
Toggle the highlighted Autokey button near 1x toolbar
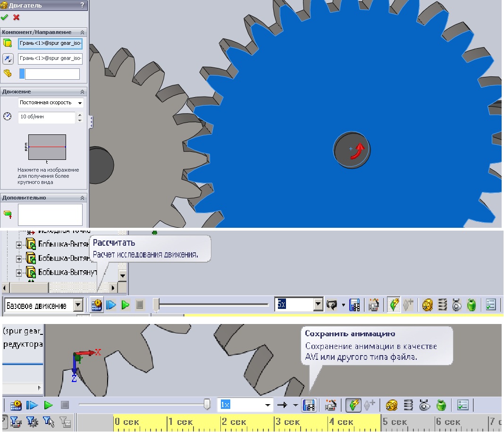(x=352, y=405)
